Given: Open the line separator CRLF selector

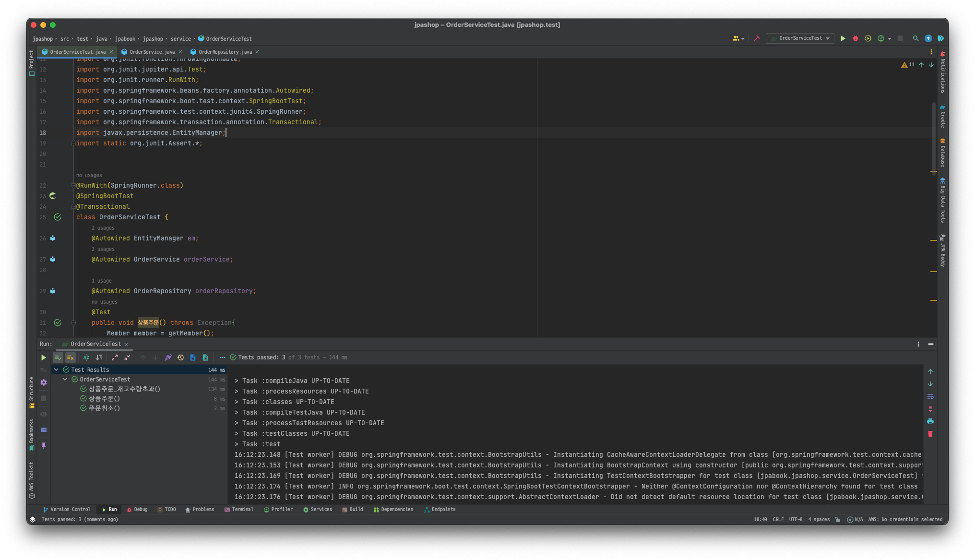Looking at the screenshot, I should tap(778, 519).
